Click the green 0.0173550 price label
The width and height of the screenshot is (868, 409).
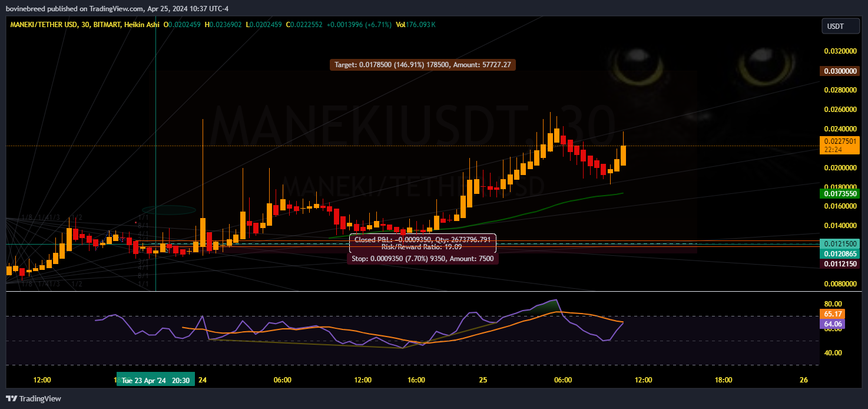point(840,193)
